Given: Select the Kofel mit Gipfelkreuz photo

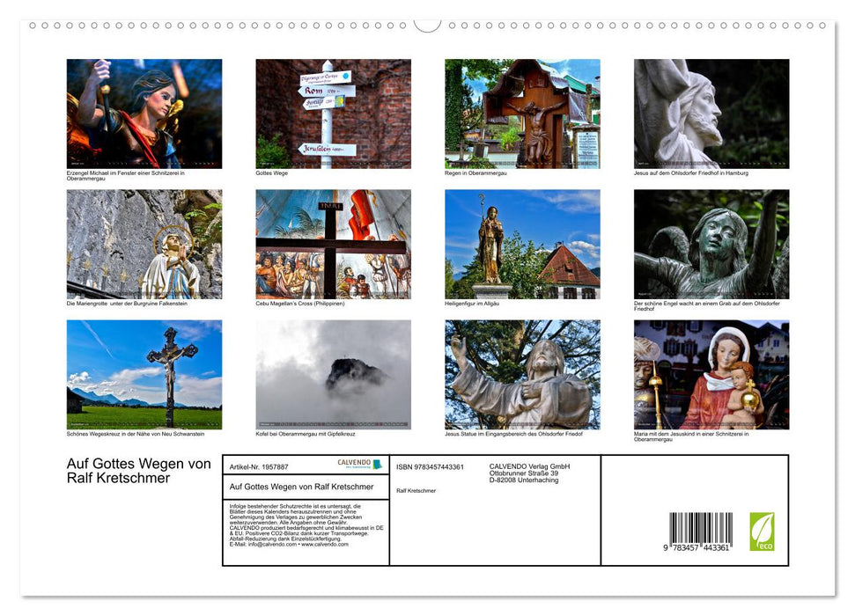Looking at the screenshot, I should 333,374.
